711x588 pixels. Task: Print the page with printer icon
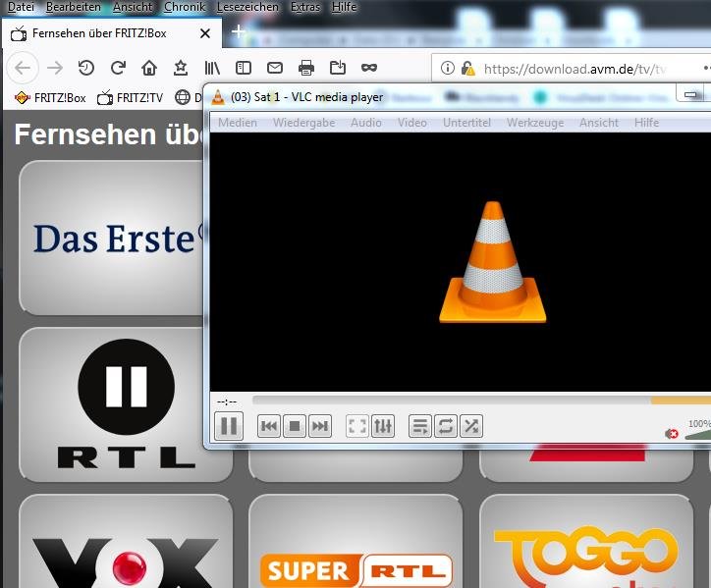coord(306,68)
